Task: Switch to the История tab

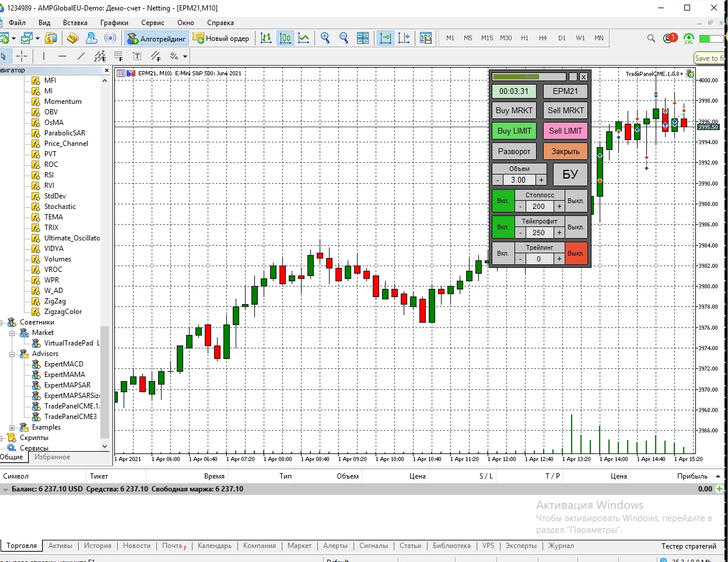Action: [97, 546]
